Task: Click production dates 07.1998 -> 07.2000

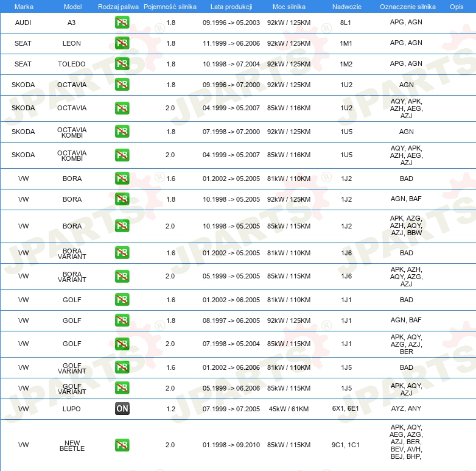Action: click(x=231, y=132)
